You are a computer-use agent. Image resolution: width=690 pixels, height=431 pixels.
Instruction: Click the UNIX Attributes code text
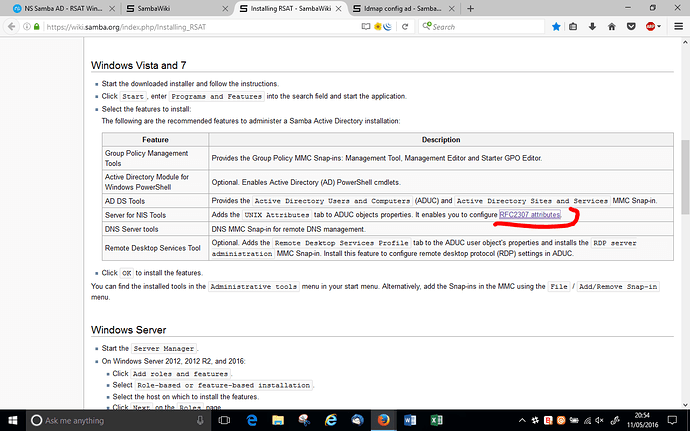point(277,215)
